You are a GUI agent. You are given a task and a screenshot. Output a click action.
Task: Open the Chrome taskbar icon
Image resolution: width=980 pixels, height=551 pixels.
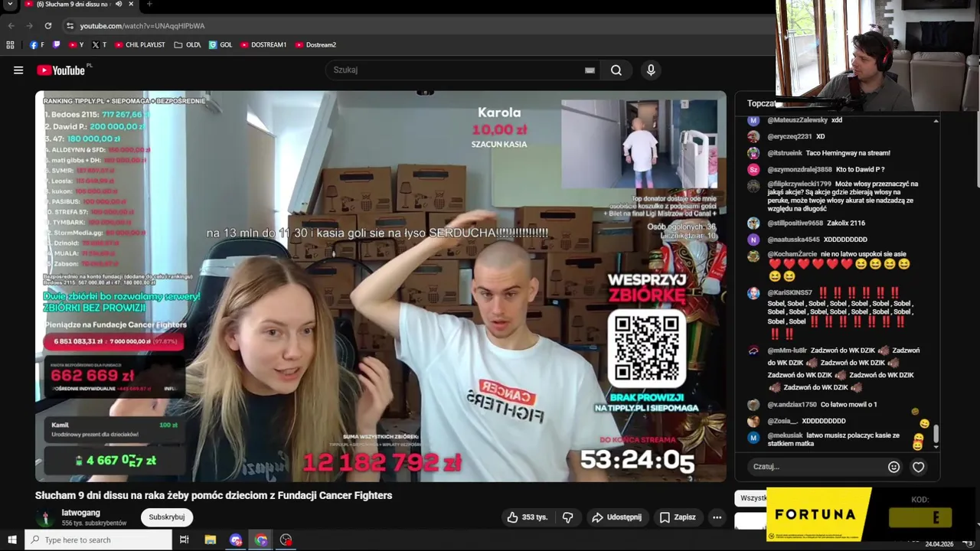tap(261, 540)
